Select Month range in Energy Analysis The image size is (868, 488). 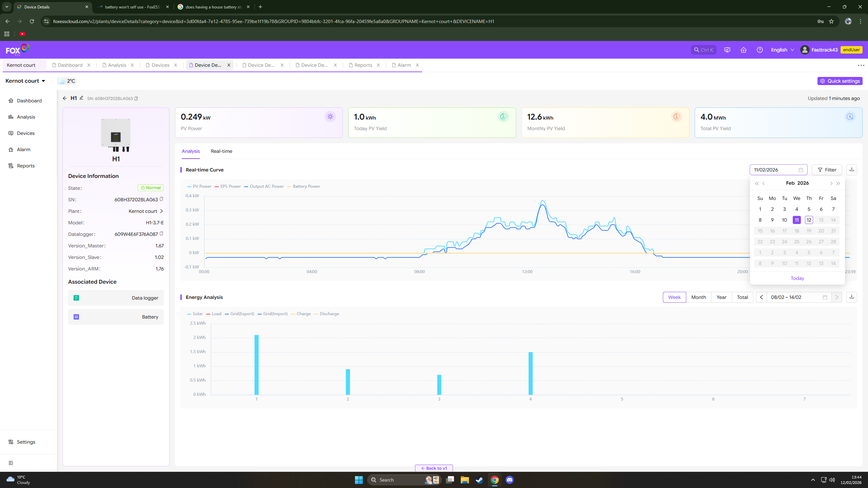pos(698,297)
